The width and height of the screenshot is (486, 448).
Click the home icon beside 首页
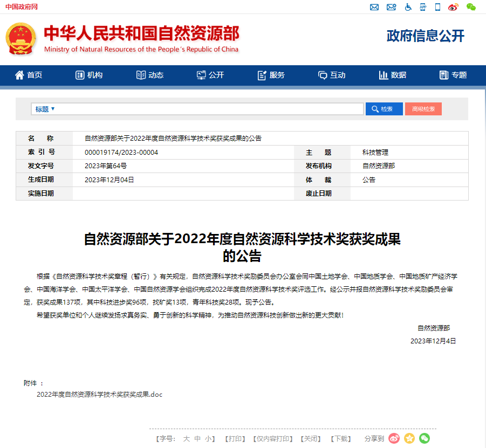point(19,75)
